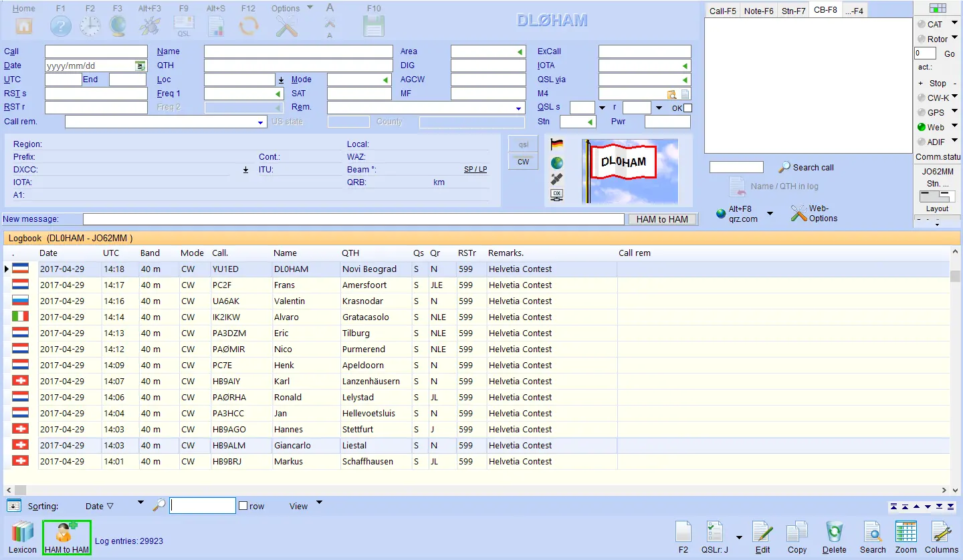The height and width of the screenshot is (560, 963).
Task: Toggle the Rotor status indicator
Action: 922,39
